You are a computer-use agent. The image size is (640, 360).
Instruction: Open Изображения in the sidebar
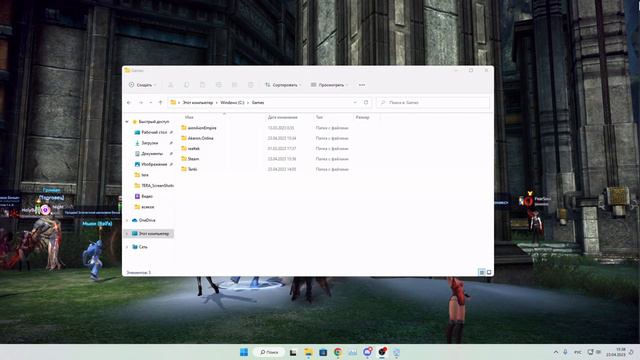click(154, 164)
